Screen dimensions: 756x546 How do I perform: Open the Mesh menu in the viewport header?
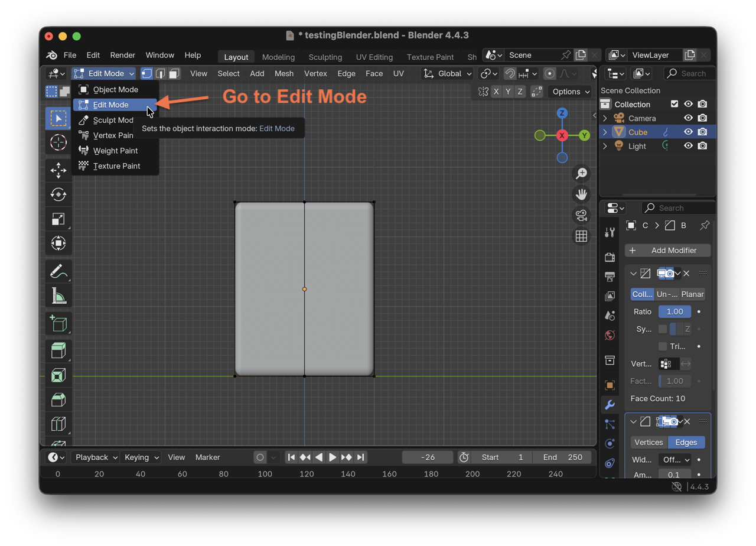tap(283, 73)
